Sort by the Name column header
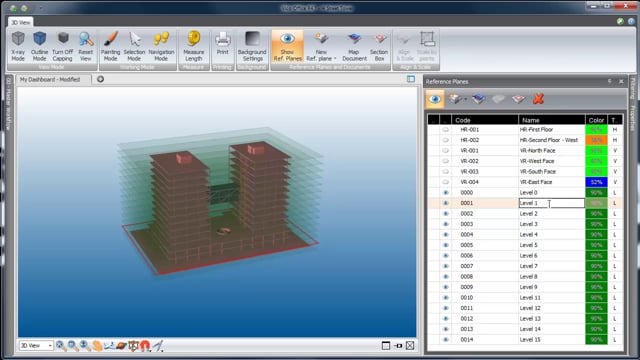 tap(551, 120)
